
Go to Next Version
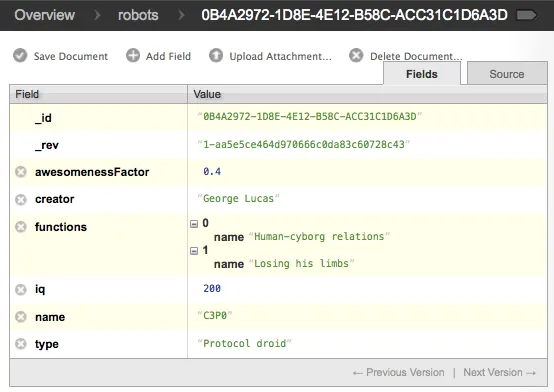[500, 373]
